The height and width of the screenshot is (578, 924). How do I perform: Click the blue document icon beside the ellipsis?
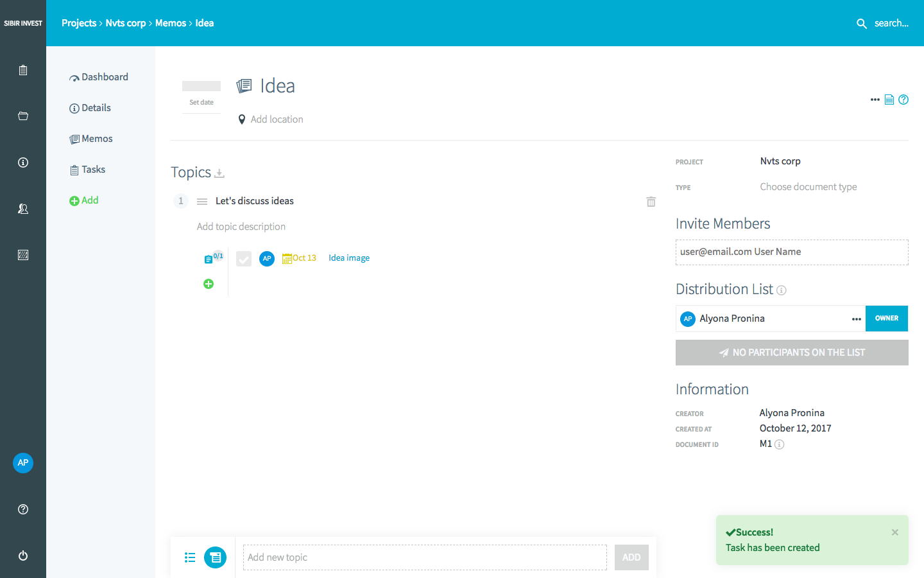pyautogui.click(x=889, y=100)
